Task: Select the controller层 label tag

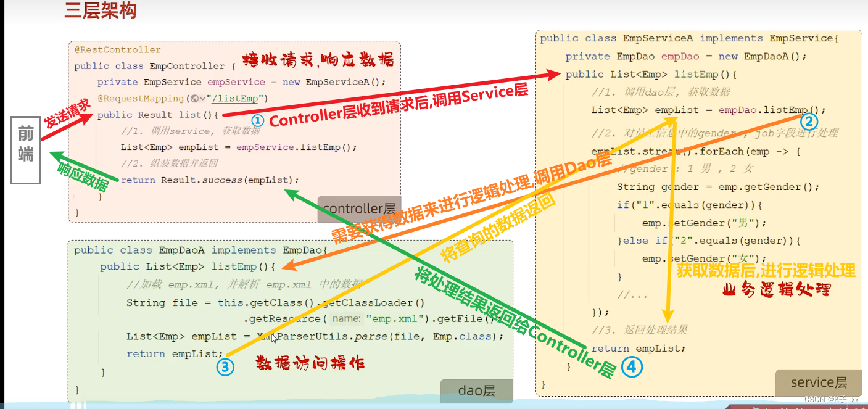Action: 359,209
